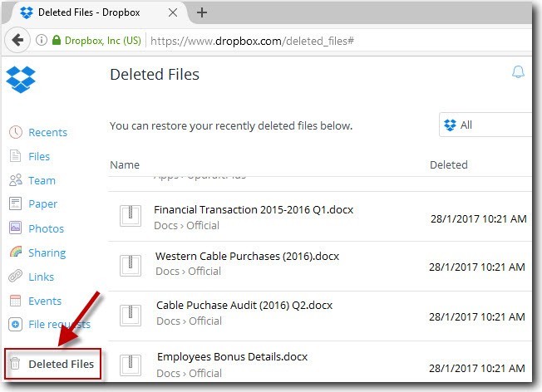Open the File requests link
Screen dimensions: 542x392
(60, 324)
